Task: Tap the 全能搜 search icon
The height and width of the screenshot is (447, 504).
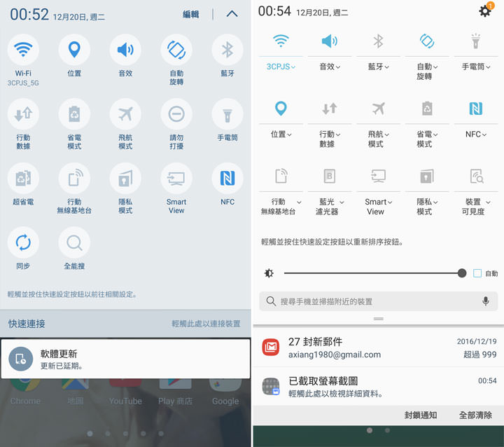Action: (x=74, y=242)
